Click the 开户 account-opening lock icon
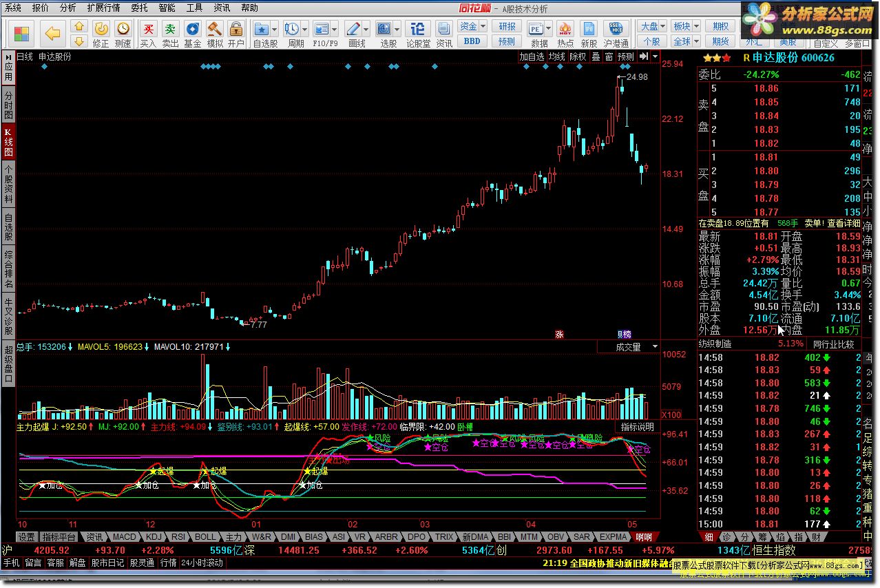This screenshot has width=880, height=588. (236, 34)
